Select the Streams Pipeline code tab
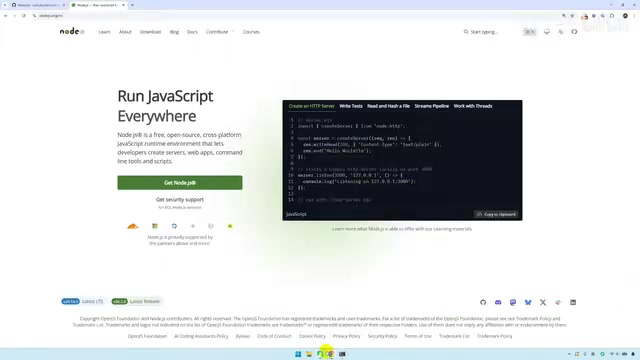Screen dimensions: 640x360 pos(431,106)
